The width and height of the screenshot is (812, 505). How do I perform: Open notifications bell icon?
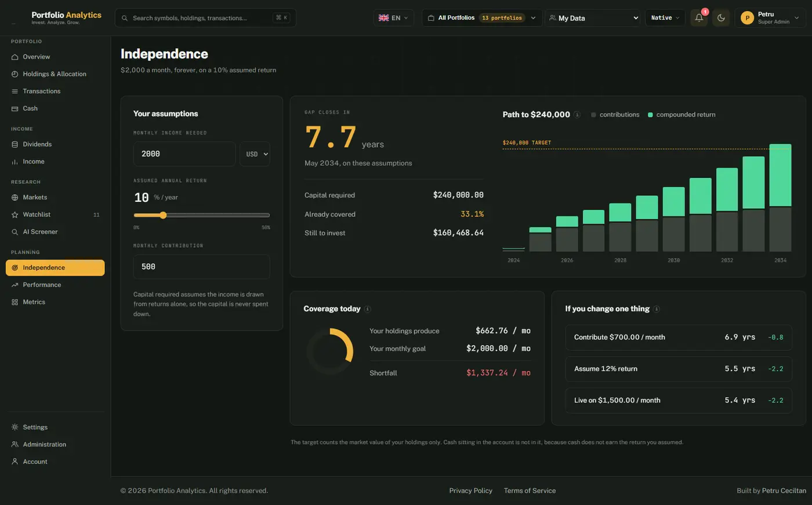click(x=699, y=18)
